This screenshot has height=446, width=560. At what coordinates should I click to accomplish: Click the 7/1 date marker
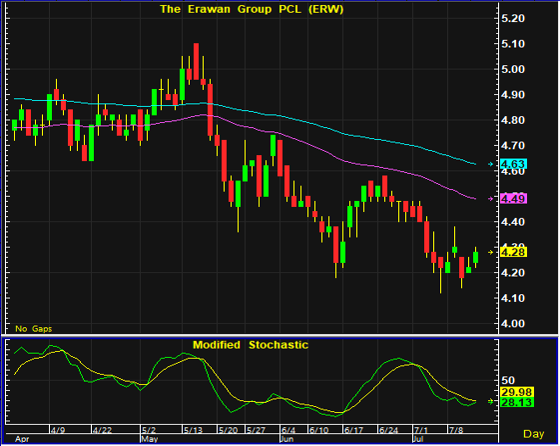point(421,430)
